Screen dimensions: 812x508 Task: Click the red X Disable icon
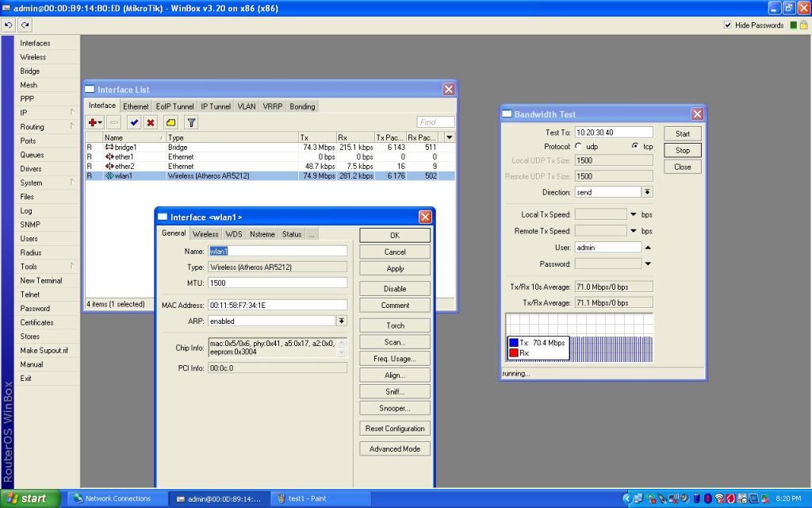pos(150,122)
